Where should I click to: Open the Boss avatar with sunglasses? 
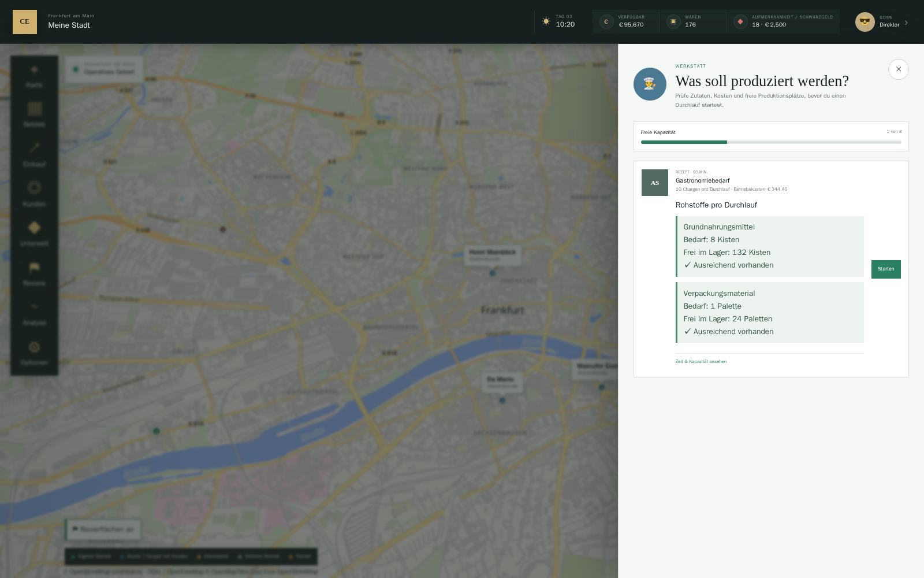865,22
